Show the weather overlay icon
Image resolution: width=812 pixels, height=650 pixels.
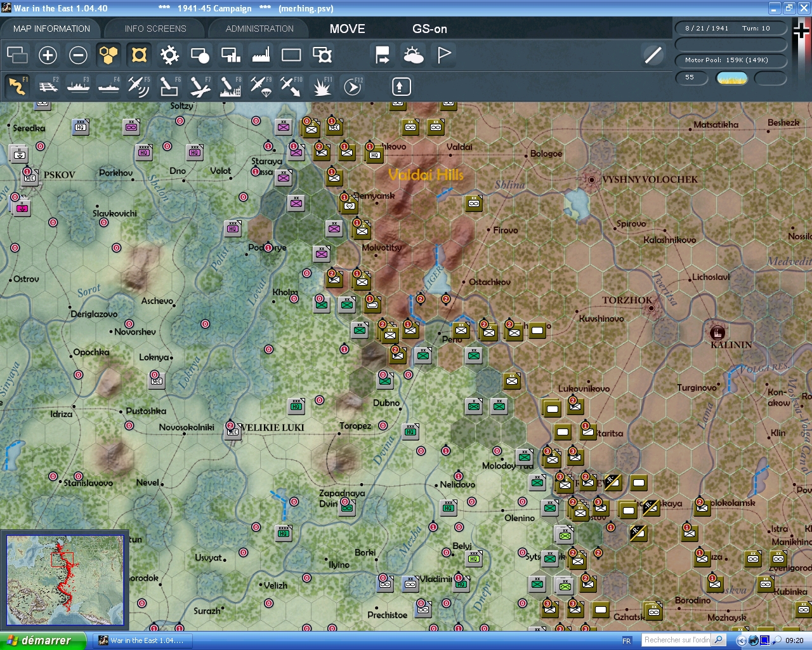(x=413, y=55)
